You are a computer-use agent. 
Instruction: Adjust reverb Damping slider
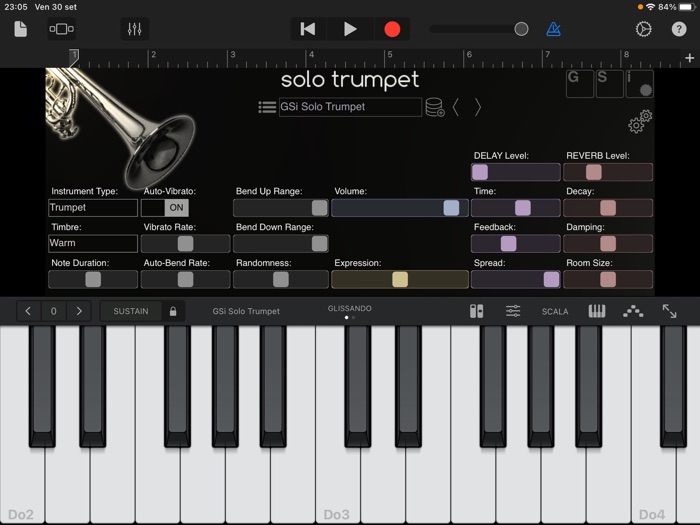click(x=608, y=243)
